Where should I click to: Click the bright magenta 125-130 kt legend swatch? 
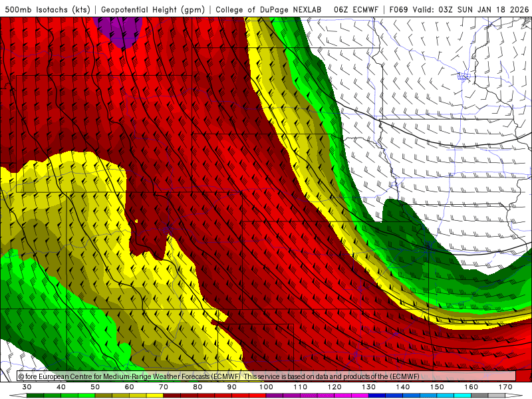[360, 396]
